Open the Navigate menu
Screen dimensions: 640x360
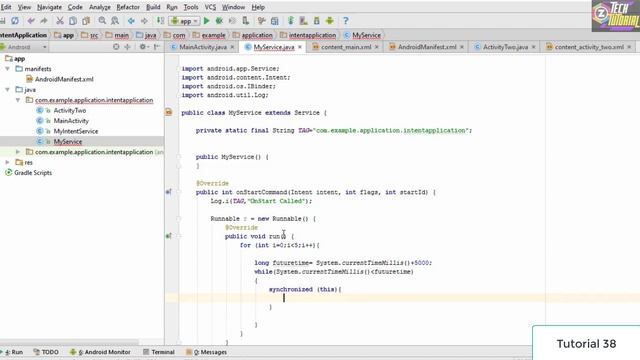49,7
